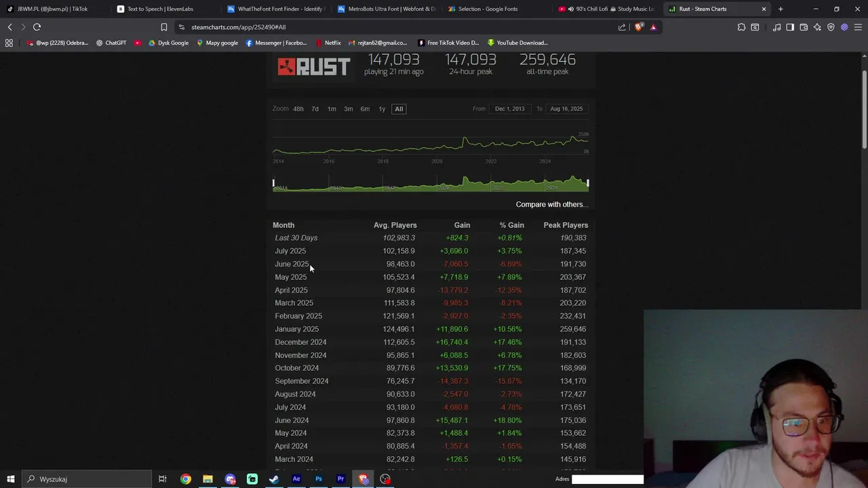868x488 pixels.
Task: Launch Chrome from the taskbar
Action: 185,479
